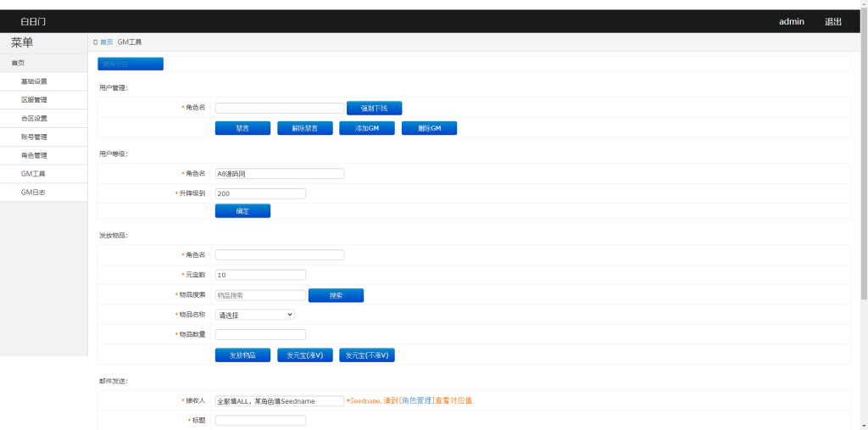Focus the 物品数量 input field
Screen dimensions: 868x430
[x=260, y=335]
